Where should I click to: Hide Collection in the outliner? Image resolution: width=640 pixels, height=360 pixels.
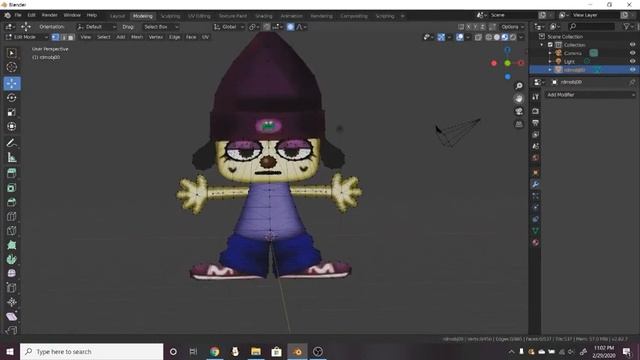[x=632, y=45]
